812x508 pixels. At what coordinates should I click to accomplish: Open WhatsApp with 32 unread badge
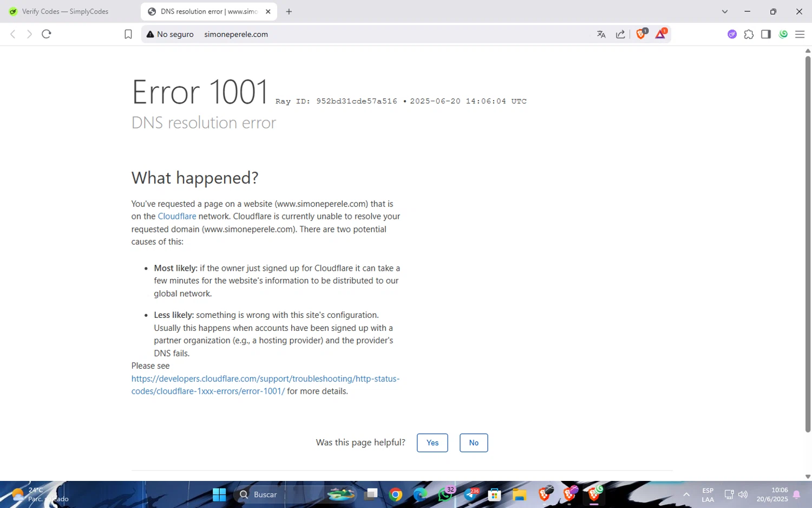tap(446, 494)
